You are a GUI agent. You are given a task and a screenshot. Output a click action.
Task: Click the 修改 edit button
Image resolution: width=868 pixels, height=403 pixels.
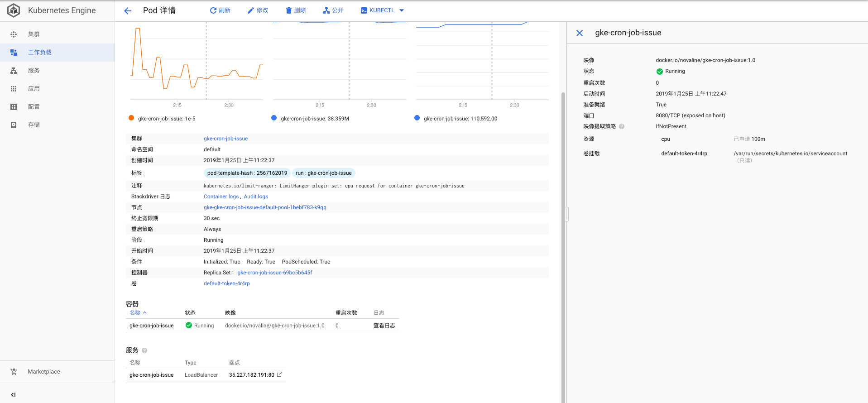click(258, 10)
